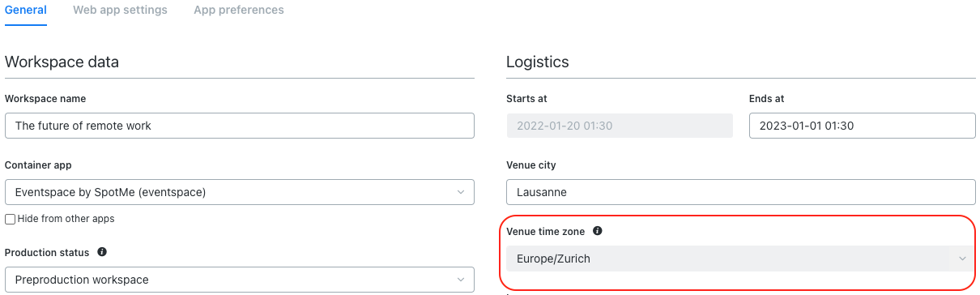Click the Workspace name text field

[240, 126]
